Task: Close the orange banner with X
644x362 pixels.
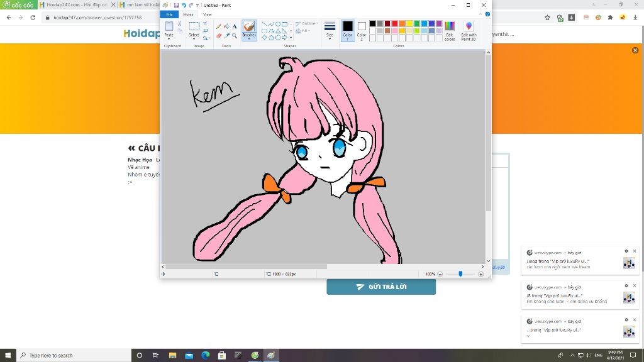Action: [x=635, y=50]
